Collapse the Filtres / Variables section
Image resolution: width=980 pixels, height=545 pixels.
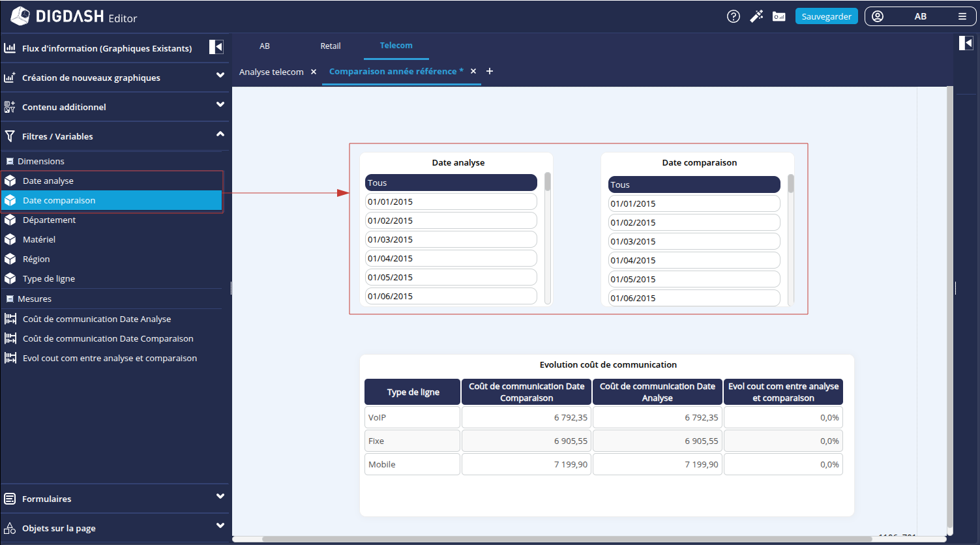[220, 134]
